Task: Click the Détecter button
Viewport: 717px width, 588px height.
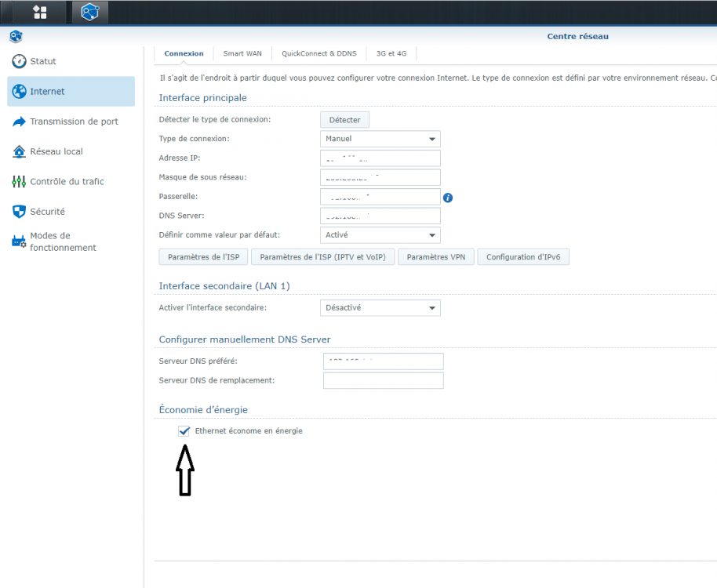Action: click(x=344, y=120)
